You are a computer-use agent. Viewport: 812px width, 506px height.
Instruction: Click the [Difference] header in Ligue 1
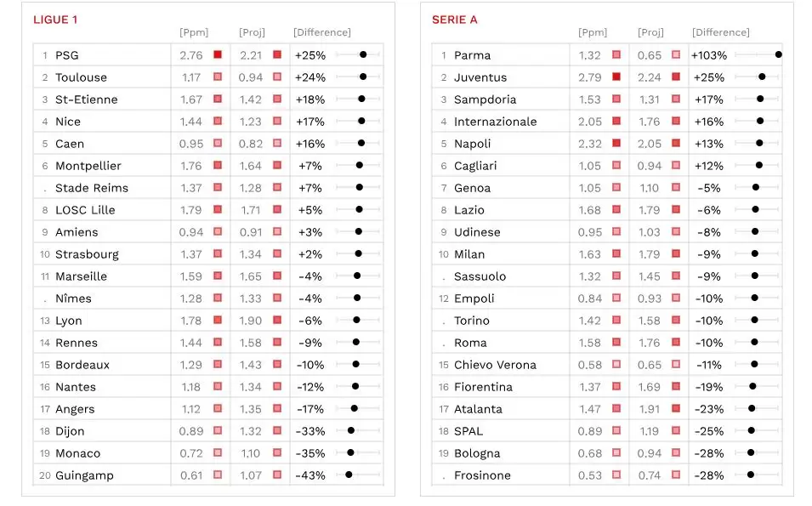click(x=321, y=32)
